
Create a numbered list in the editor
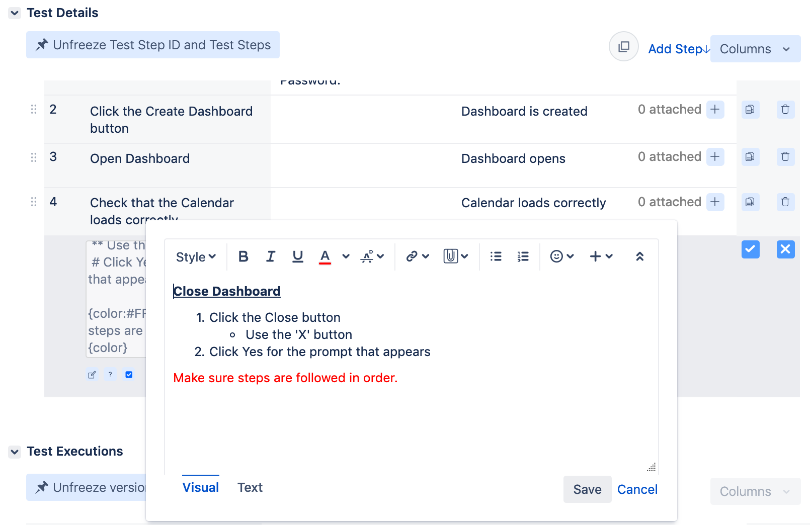click(523, 256)
